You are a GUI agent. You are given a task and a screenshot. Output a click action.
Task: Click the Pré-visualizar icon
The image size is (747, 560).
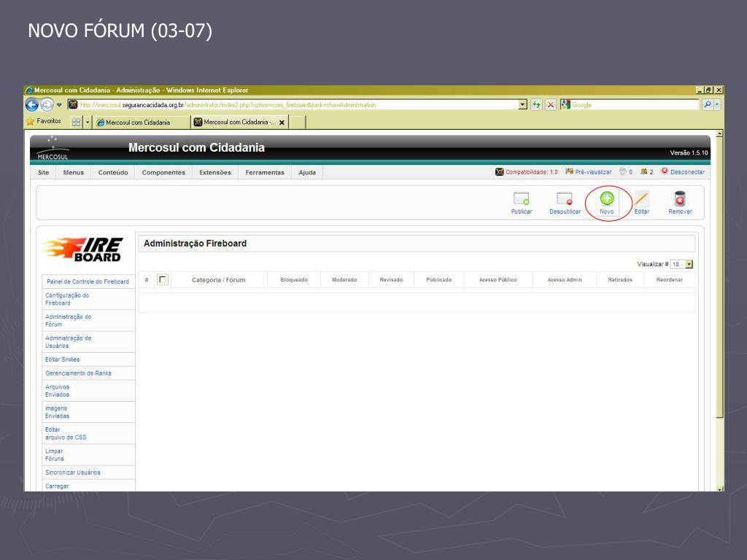pyautogui.click(x=569, y=171)
